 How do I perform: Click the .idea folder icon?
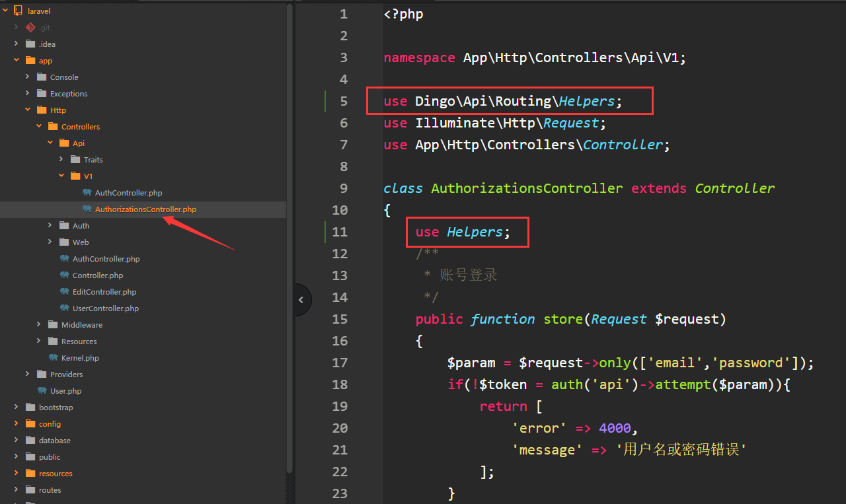[x=30, y=44]
